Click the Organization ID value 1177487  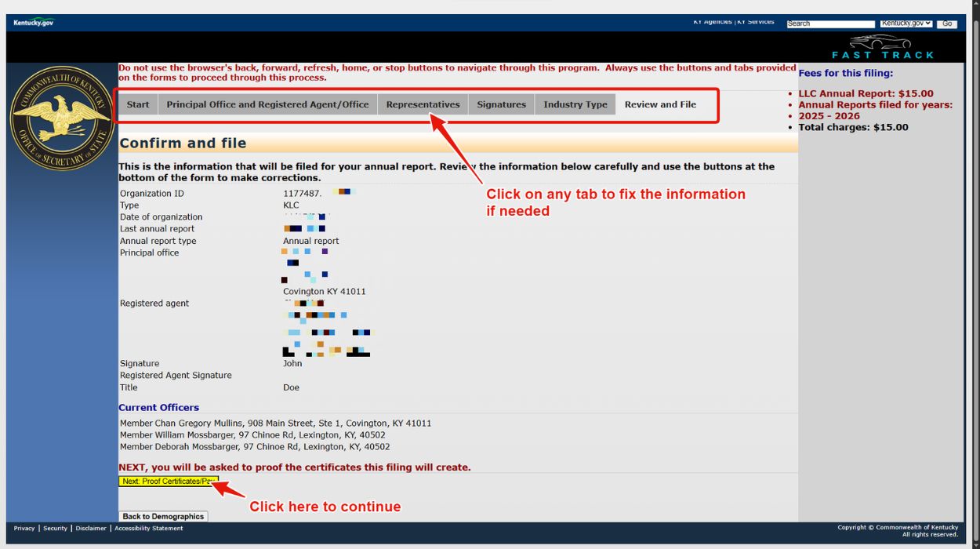click(x=303, y=193)
